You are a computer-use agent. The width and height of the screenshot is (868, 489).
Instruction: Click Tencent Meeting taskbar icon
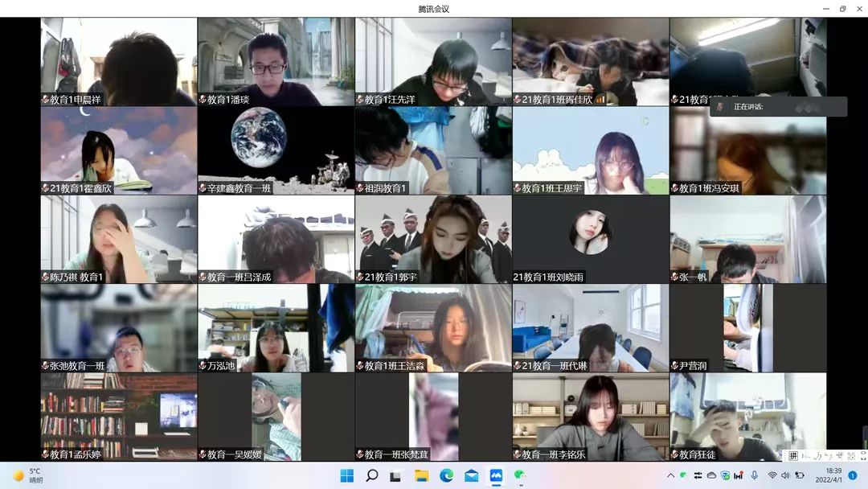[x=496, y=475]
